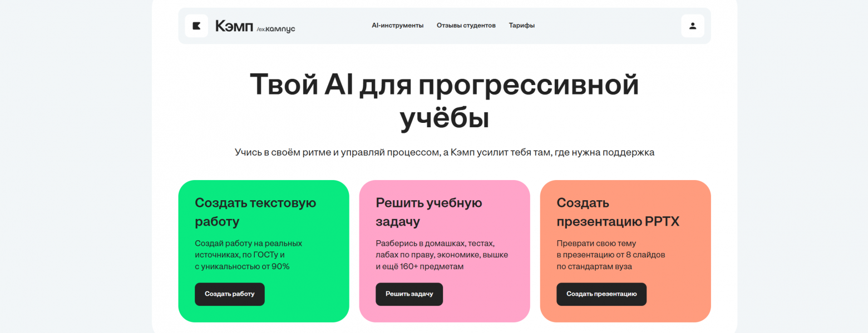
Task: Click the Создать текстовую работу card heading
Action: 255,212
